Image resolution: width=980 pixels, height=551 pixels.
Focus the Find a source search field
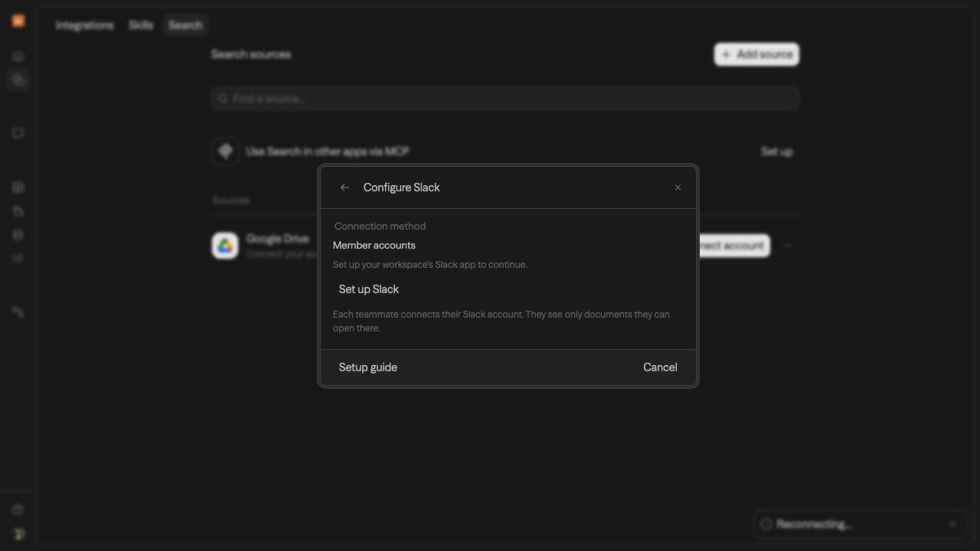[x=505, y=99]
